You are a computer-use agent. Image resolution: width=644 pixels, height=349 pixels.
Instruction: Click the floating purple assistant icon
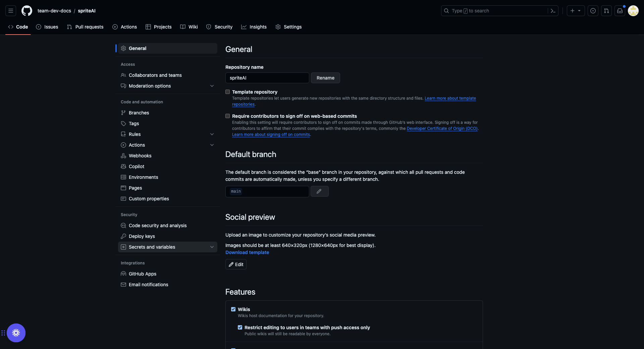[16, 333]
